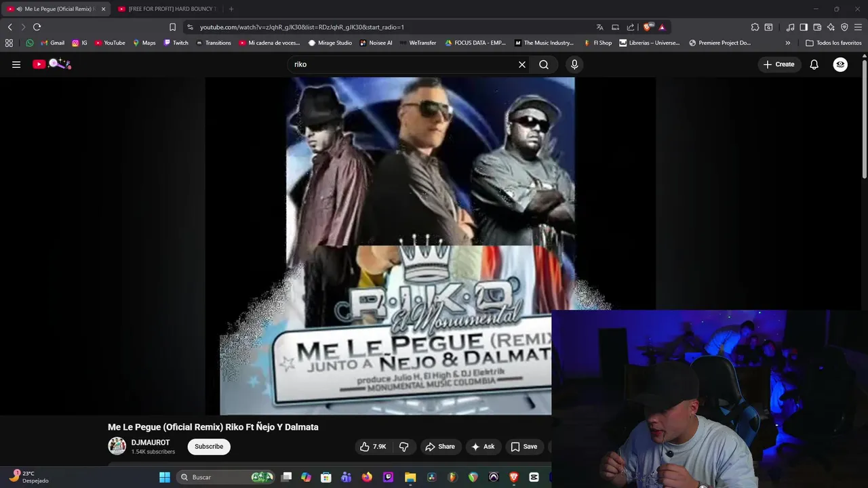Open the DJMAUROT channel name link
The height and width of the screenshot is (488, 868).
pyautogui.click(x=151, y=443)
